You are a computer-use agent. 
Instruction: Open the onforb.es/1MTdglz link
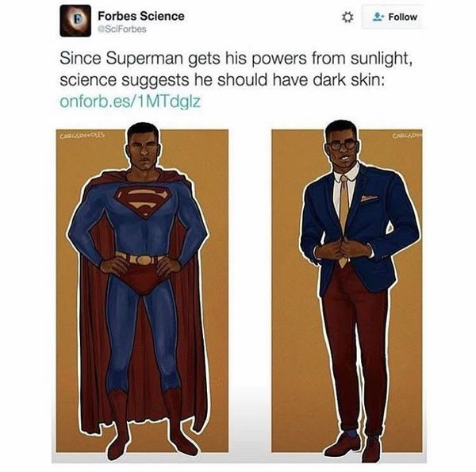(x=130, y=102)
